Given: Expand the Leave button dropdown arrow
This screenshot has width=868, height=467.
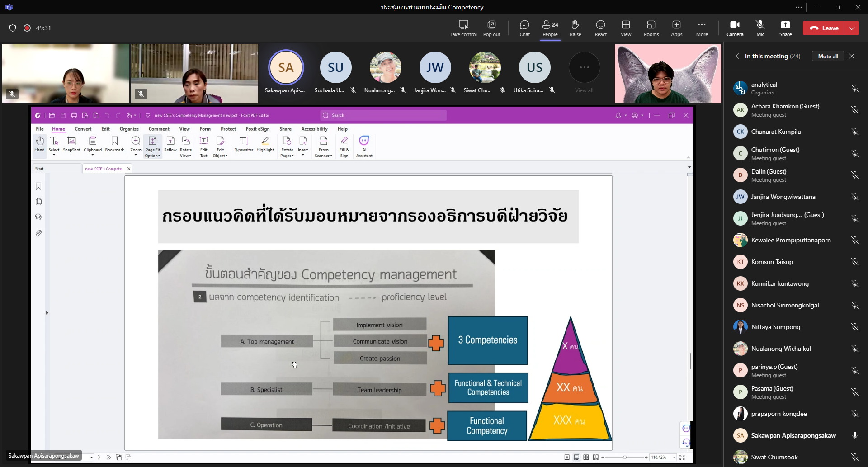Looking at the screenshot, I should click(x=852, y=28).
